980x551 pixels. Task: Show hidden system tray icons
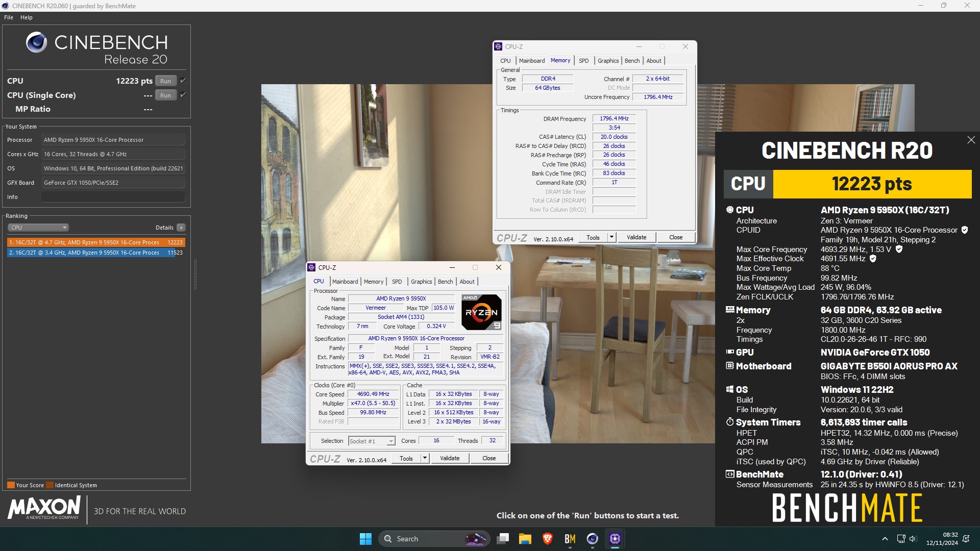pyautogui.click(x=885, y=539)
